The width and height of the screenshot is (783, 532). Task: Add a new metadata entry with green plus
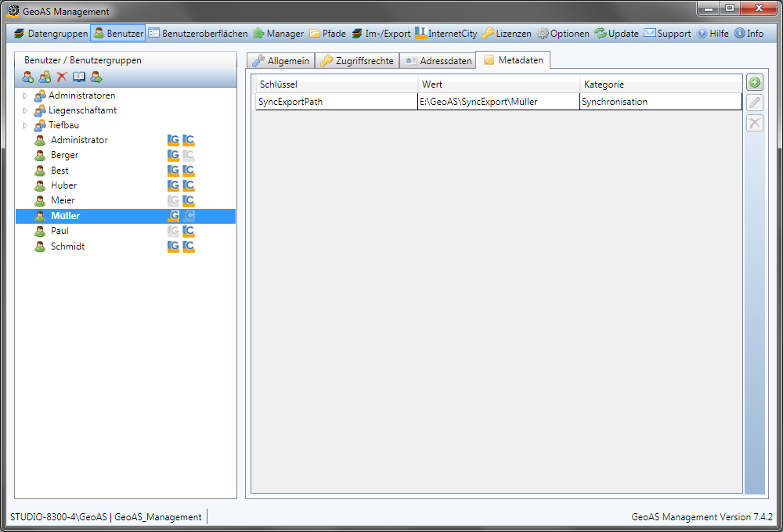pos(754,82)
